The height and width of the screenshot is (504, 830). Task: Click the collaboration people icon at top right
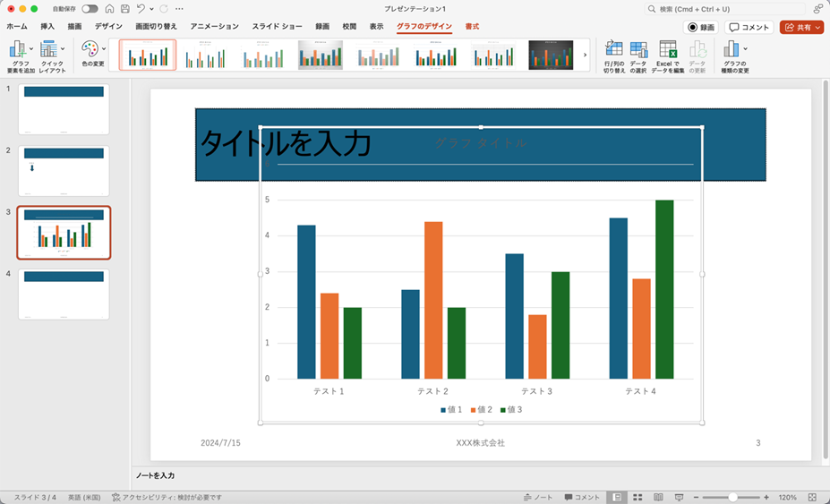tap(817, 9)
